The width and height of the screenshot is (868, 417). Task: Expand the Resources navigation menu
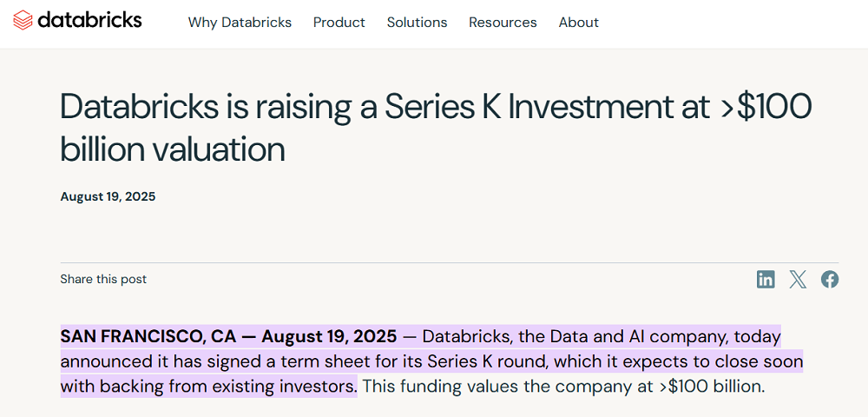point(503,23)
